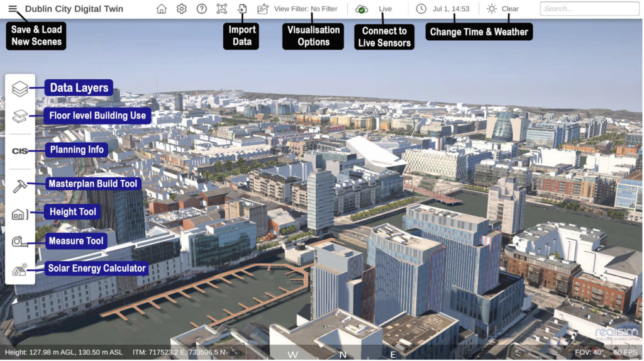Click the Search input field
The image size is (644, 361).
589,9
